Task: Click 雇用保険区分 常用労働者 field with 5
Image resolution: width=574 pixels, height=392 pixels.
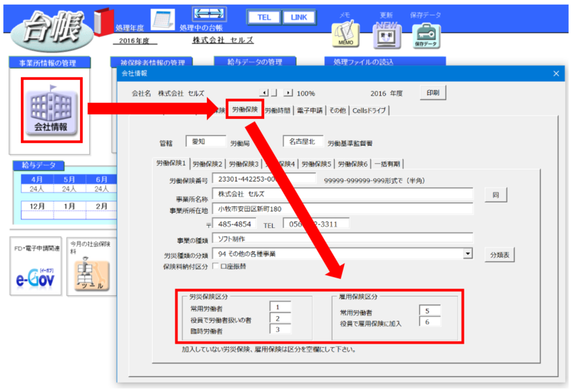Action: pyautogui.click(x=429, y=311)
